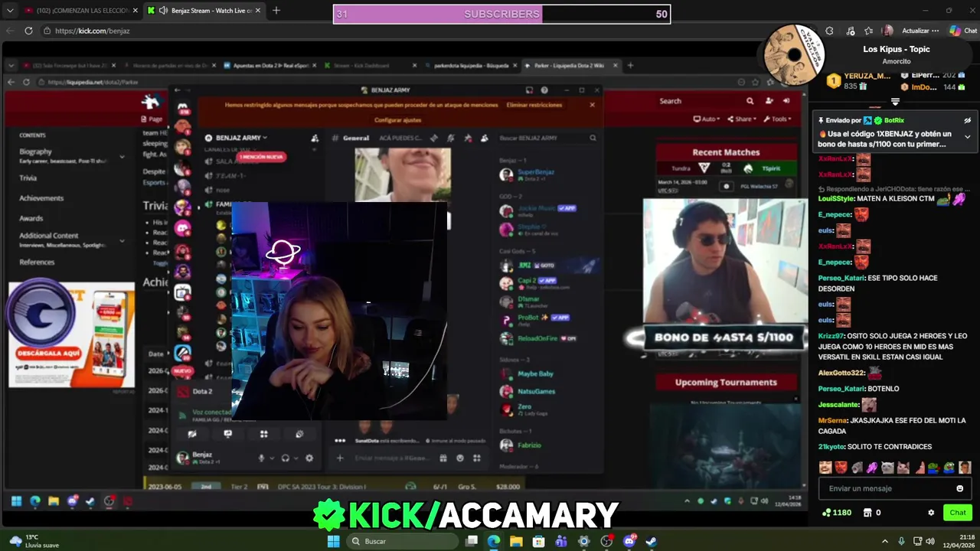Open the browser extensions icon
Viewport: 980px width, 551px height.
click(x=829, y=31)
